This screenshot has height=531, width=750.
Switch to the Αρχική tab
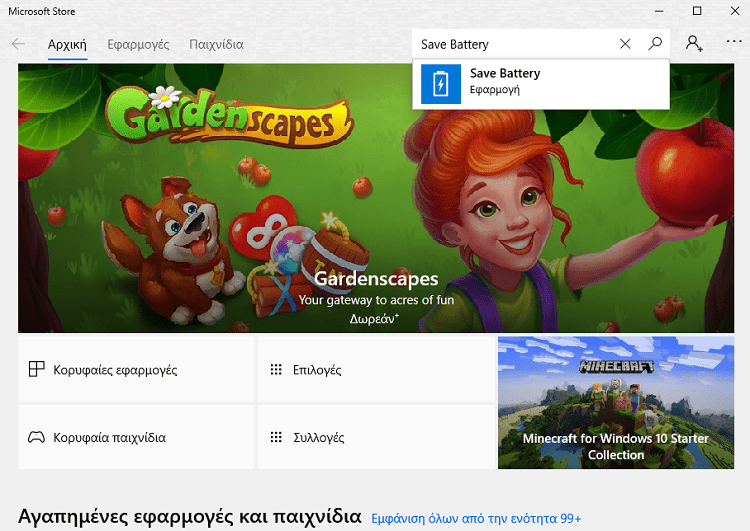pyautogui.click(x=67, y=44)
